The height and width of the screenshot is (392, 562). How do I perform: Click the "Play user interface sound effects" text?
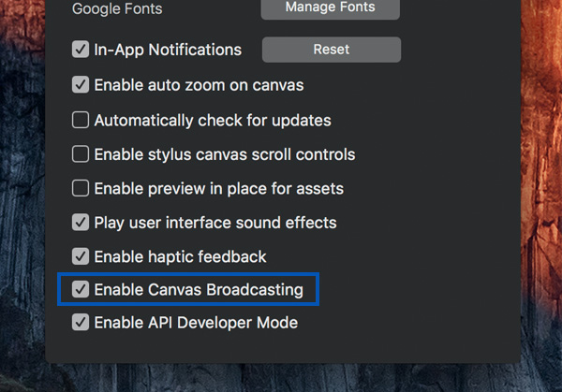click(x=215, y=223)
